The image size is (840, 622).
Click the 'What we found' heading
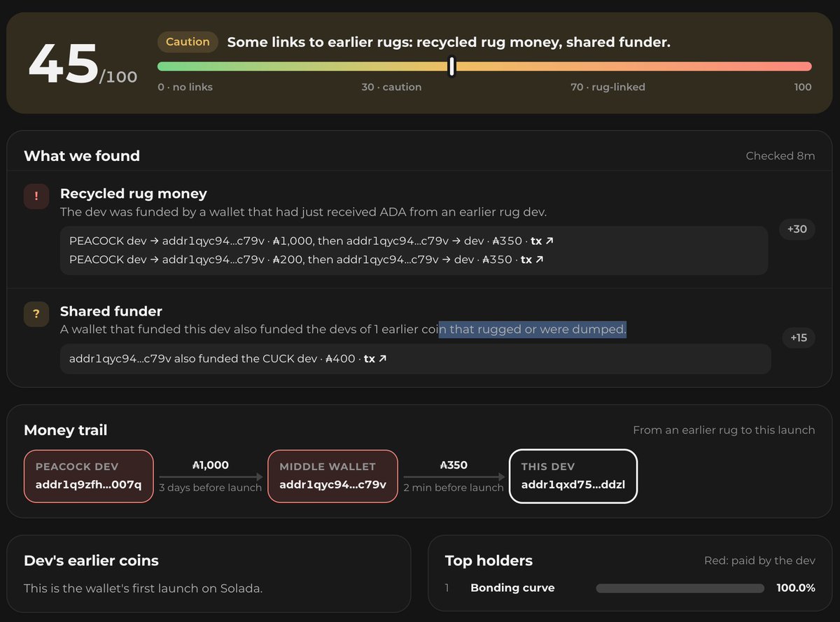point(82,156)
